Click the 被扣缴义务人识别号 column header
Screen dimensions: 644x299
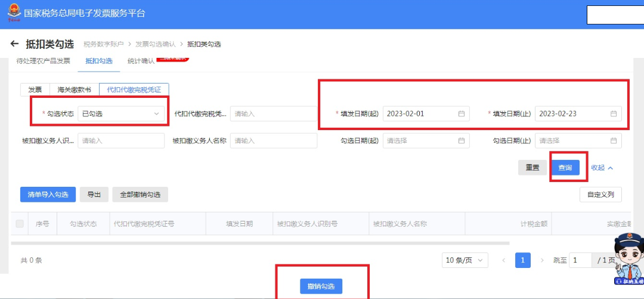[x=321, y=224]
